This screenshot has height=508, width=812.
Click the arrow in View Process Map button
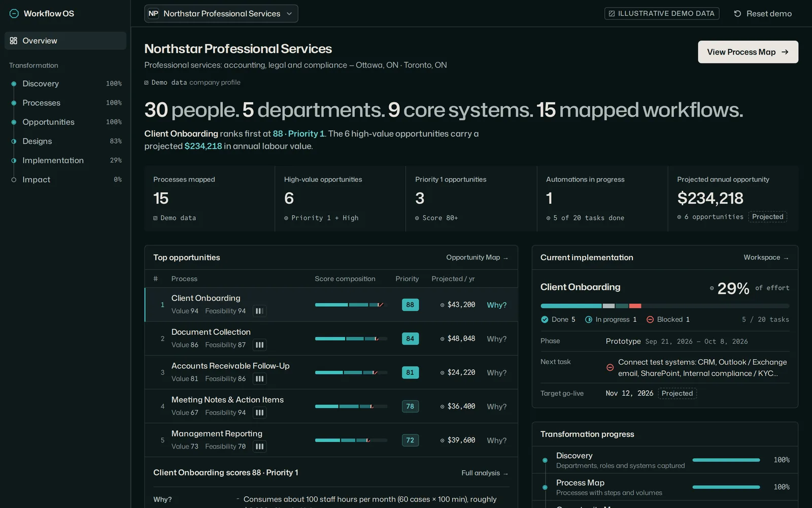click(785, 52)
